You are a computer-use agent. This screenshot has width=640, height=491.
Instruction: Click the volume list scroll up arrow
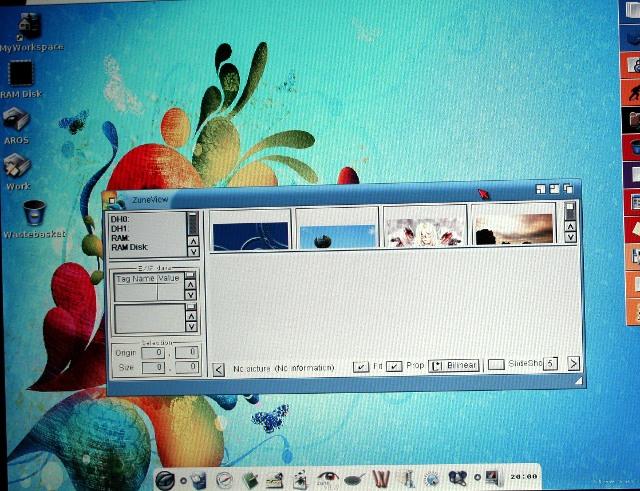click(x=193, y=241)
